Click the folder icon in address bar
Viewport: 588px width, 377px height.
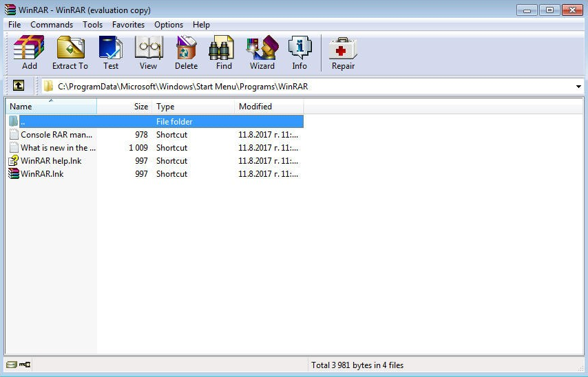(48, 87)
